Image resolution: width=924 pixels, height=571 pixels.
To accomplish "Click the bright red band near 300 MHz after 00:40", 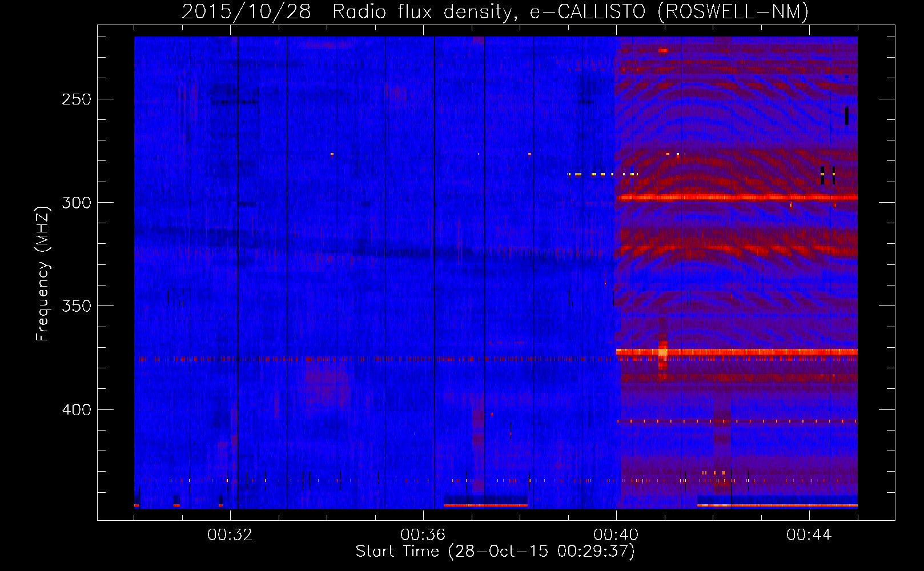I will 737,198.
